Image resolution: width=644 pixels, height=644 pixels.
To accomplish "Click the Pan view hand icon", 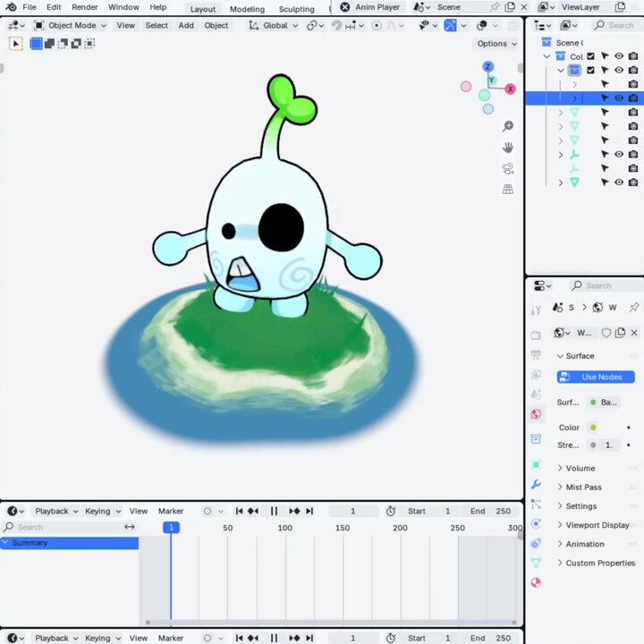I will (508, 147).
